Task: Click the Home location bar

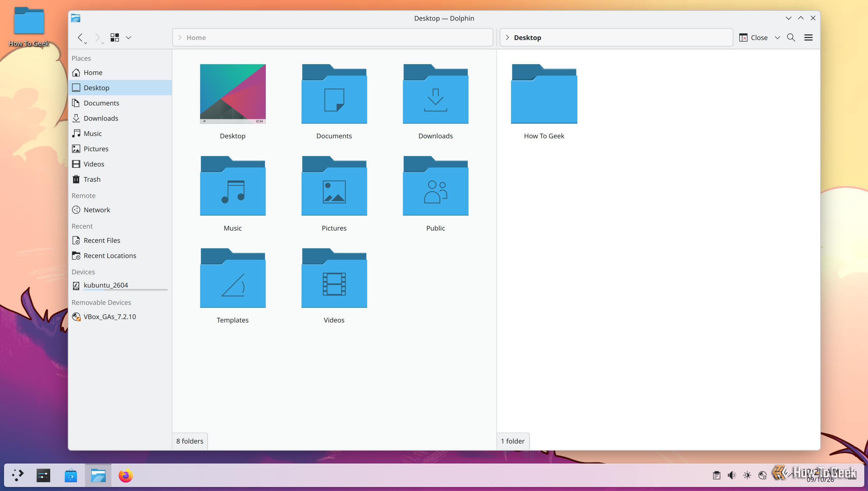Action: click(x=332, y=38)
